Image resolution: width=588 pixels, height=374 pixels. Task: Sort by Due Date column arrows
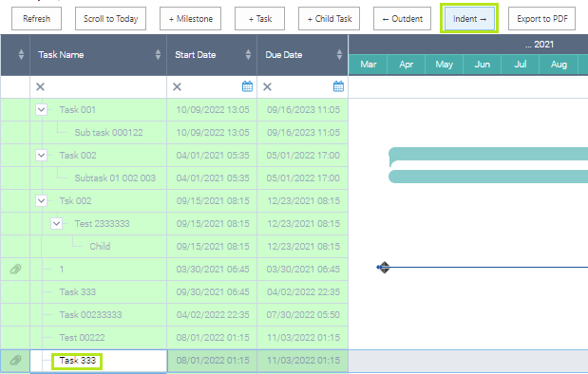[x=339, y=55]
